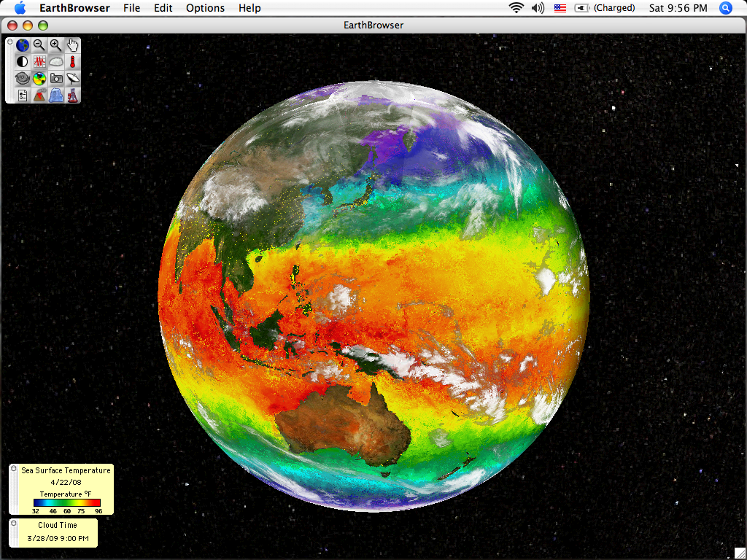Click the battery Charged indicator

(x=605, y=8)
